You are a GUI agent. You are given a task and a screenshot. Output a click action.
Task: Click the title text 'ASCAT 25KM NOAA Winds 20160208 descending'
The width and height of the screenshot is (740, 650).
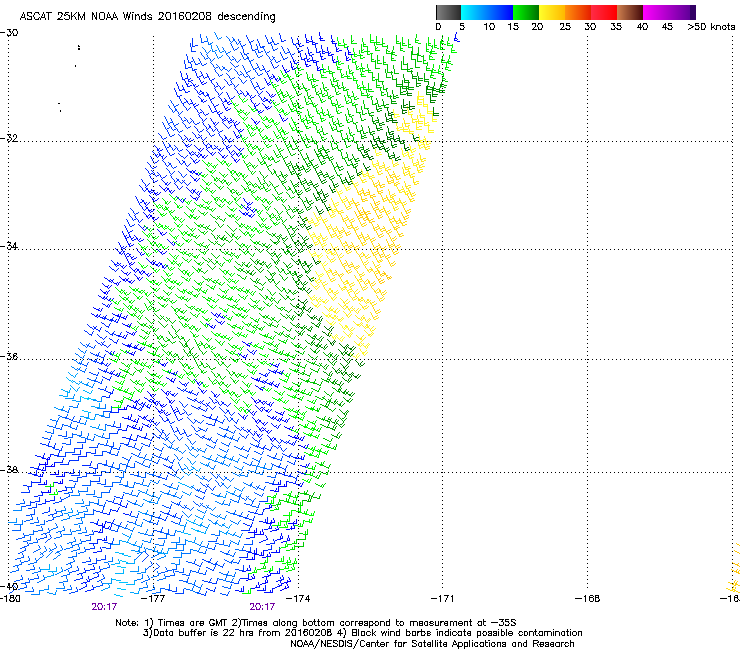click(x=147, y=16)
